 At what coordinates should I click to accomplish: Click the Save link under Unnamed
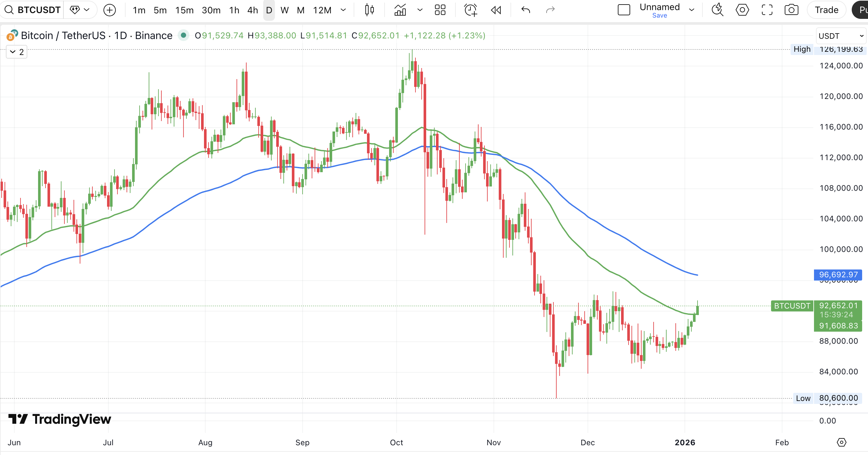[659, 16]
